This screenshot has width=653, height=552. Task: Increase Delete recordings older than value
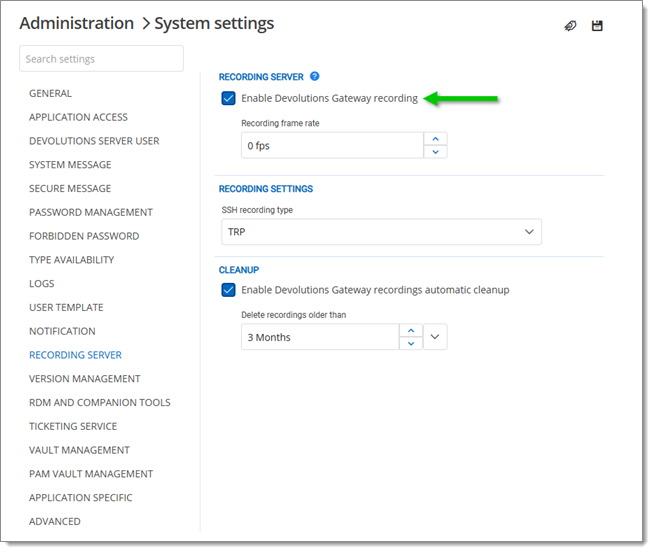tap(411, 330)
